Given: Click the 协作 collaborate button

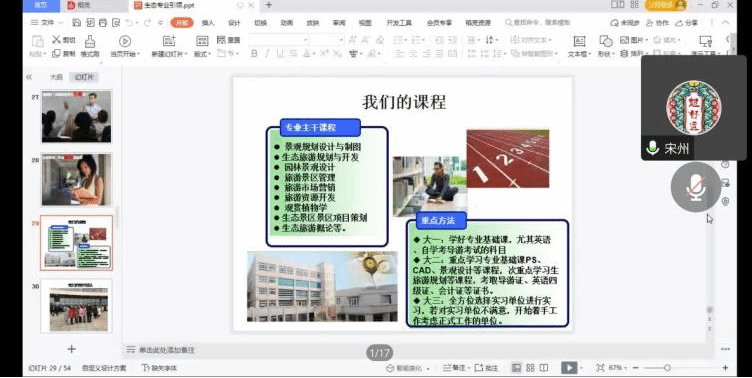Looking at the screenshot, I should coord(657,23).
